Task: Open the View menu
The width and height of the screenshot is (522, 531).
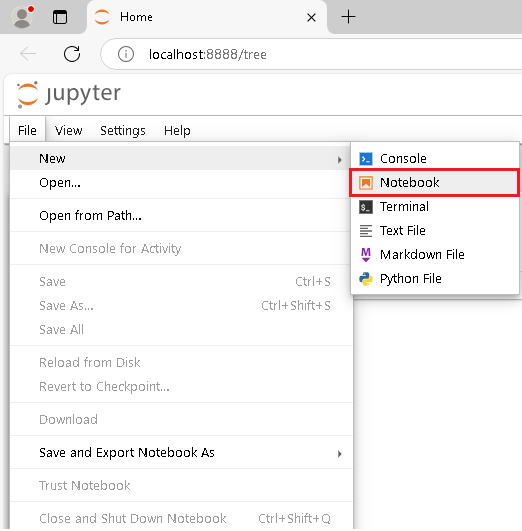Action: click(68, 130)
